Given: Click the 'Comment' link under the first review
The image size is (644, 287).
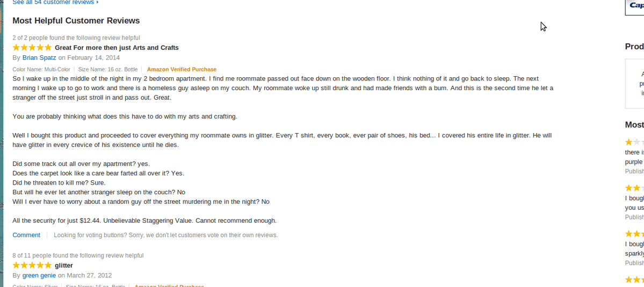Looking at the screenshot, I should coord(26,235).
